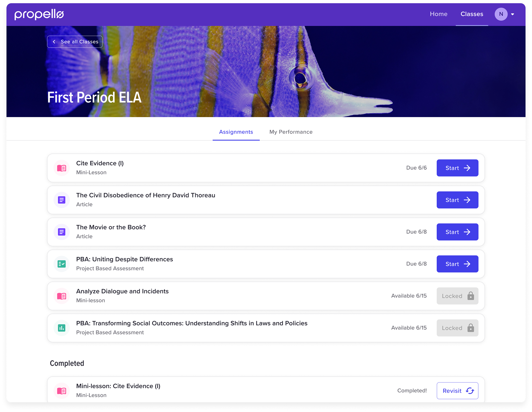Click the PBA Transforming Social Outcomes chart icon

(x=62, y=328)
